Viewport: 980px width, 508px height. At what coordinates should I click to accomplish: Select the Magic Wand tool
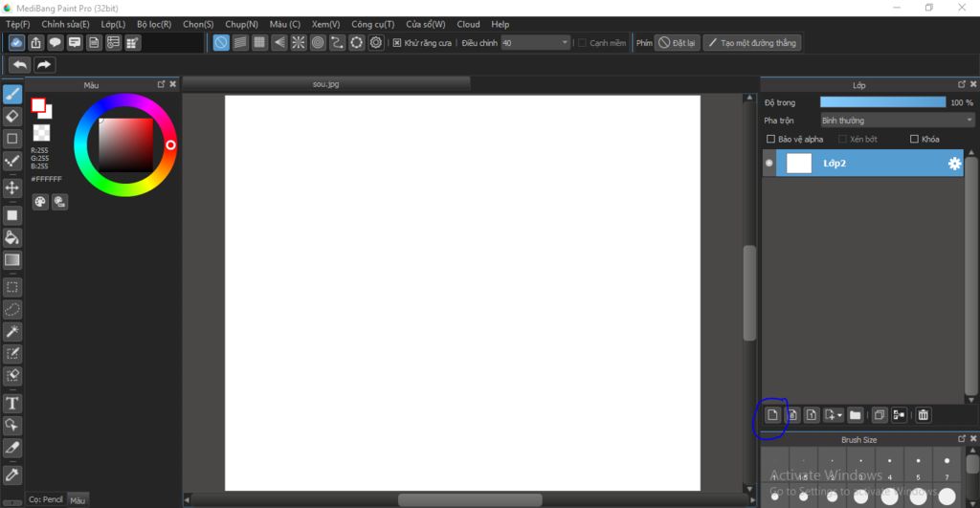point(11,332)
